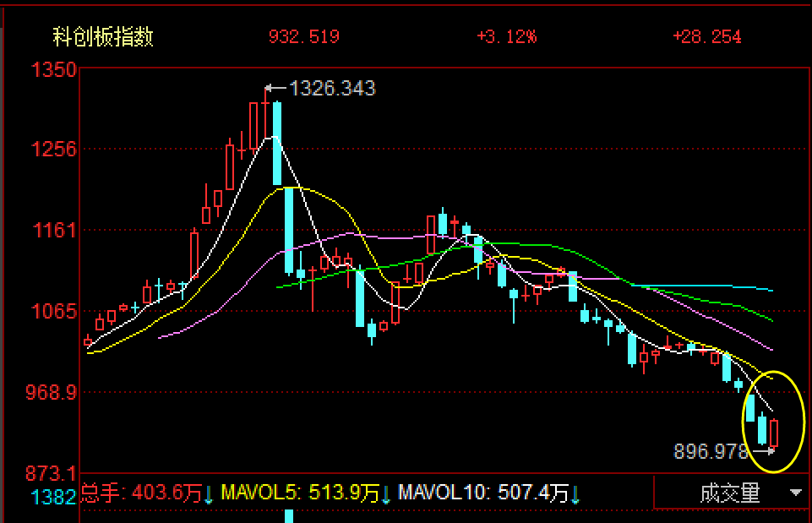Click the down arrow after MAVOL10 value
The width and height of the screenshot is (812, 523).
(x=575, y=494)
